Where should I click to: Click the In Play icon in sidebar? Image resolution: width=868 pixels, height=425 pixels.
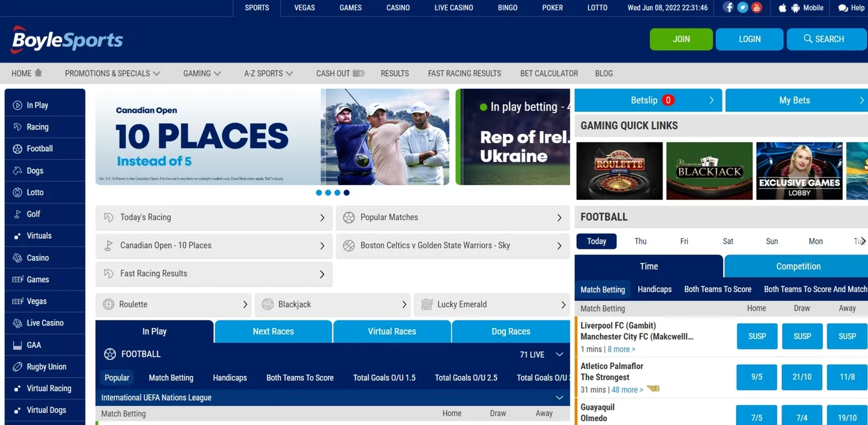coord(17,105)
